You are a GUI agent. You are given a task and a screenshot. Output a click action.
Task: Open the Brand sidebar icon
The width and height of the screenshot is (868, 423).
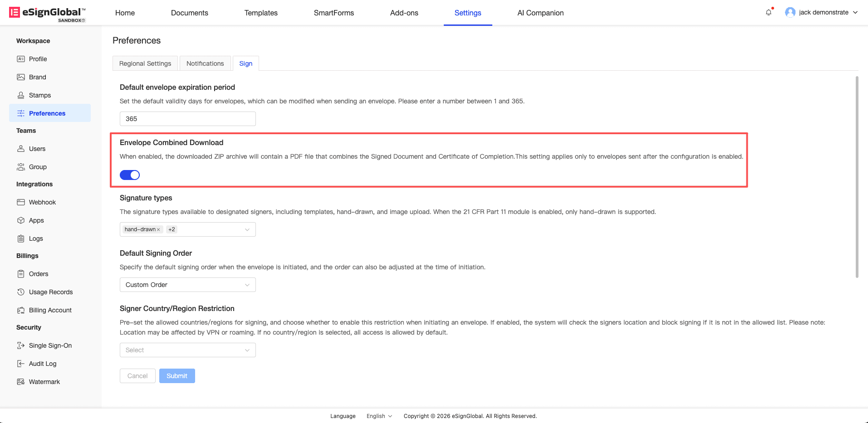[21, 77]
